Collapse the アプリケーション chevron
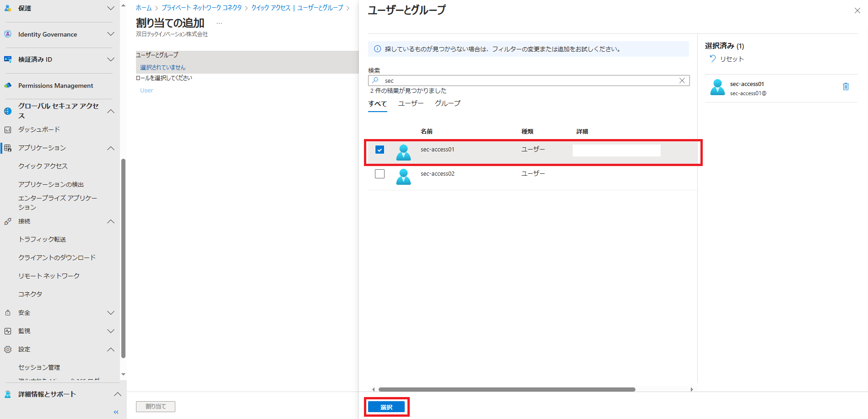Viewport: 868px width, 419px height. pos(111,148)
